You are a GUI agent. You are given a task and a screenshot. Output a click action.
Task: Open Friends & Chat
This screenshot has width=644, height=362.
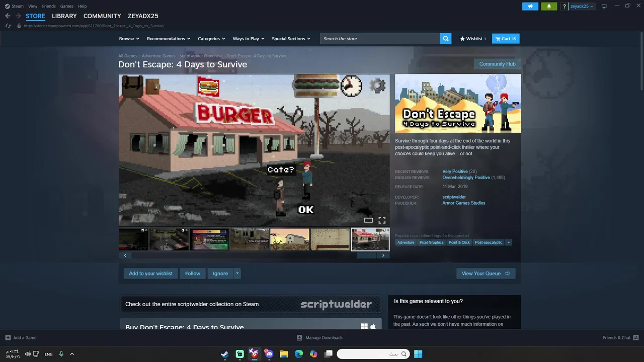pos(621,337)
